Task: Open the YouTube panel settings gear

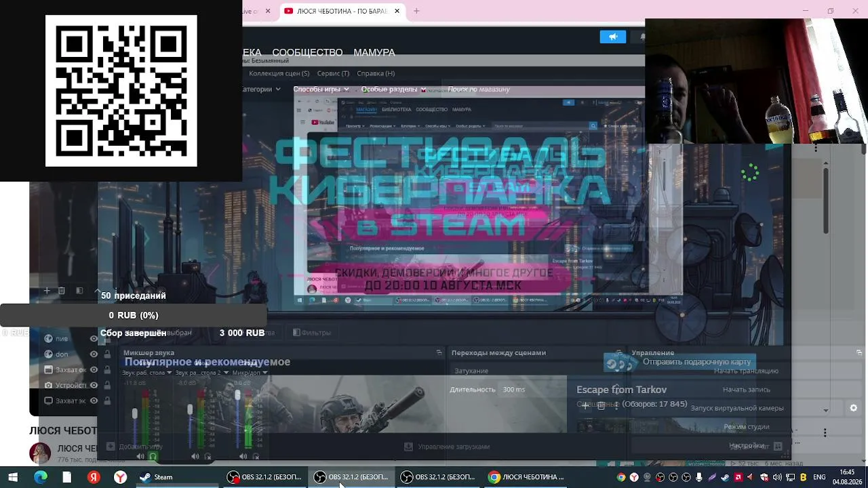Action: point(854,408)
